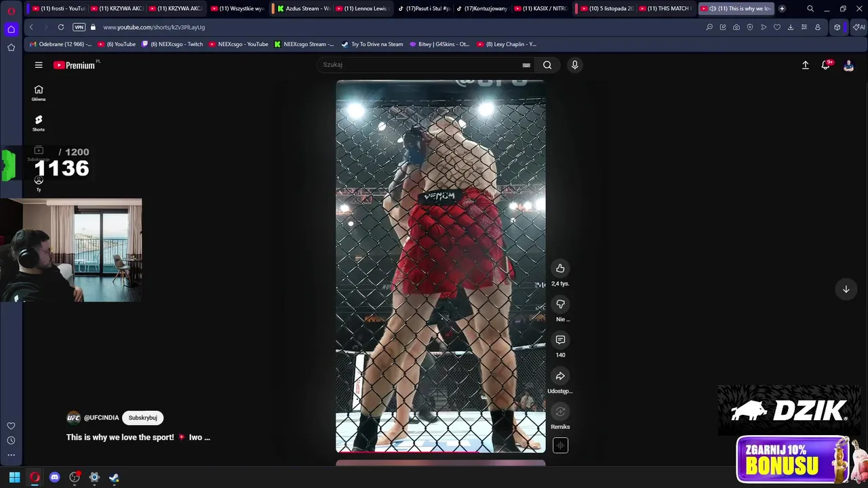Like the short with thumbs up icon
868x488 pixels.
(x=560, y=268)
